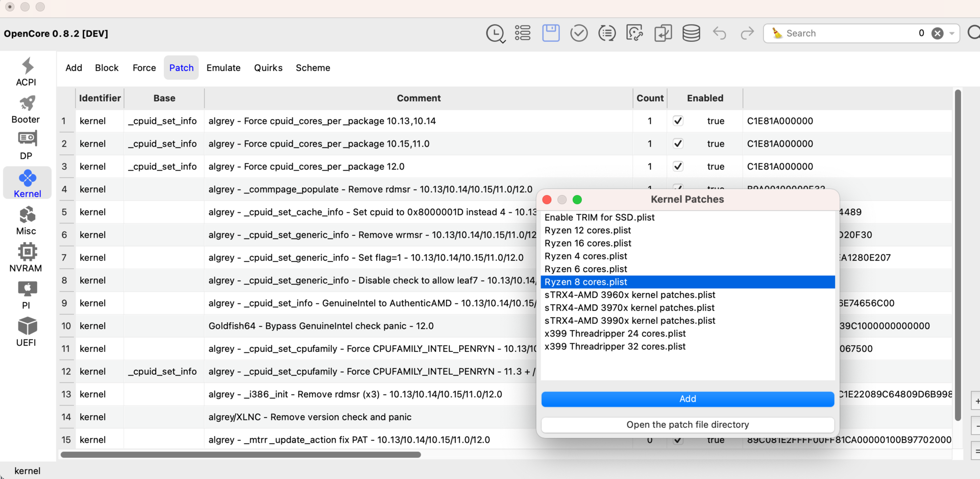980x479 pixels.
Task: Click the horizontal scrollbar under the table
Action: 240,454
